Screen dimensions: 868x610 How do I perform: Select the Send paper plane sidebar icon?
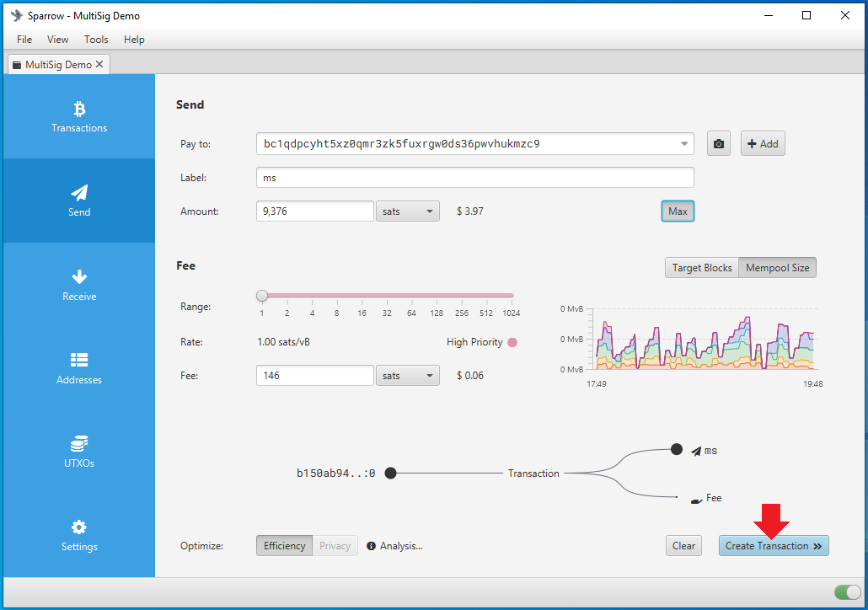79,193
